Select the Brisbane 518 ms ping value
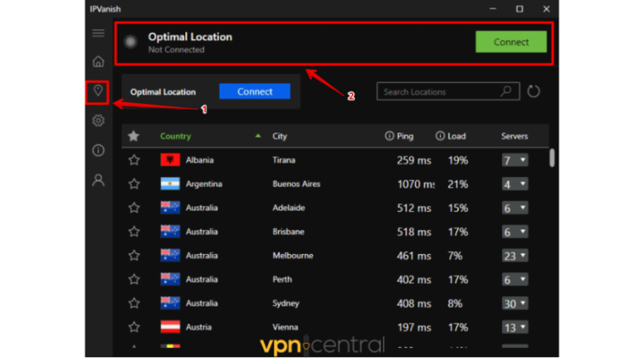644x358 pixels. pyautogui.click(x=413, y=232)
